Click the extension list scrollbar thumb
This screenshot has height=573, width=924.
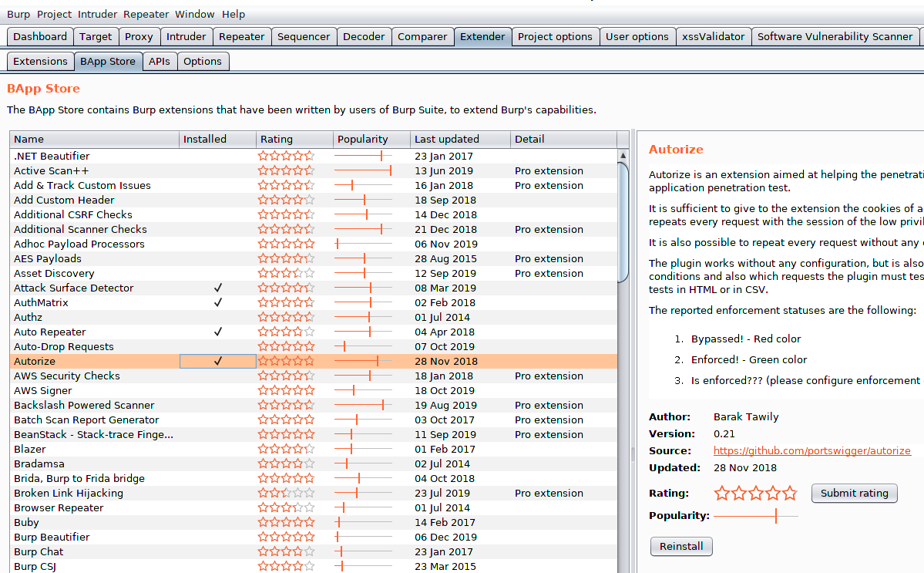click(x=623, y=222)
